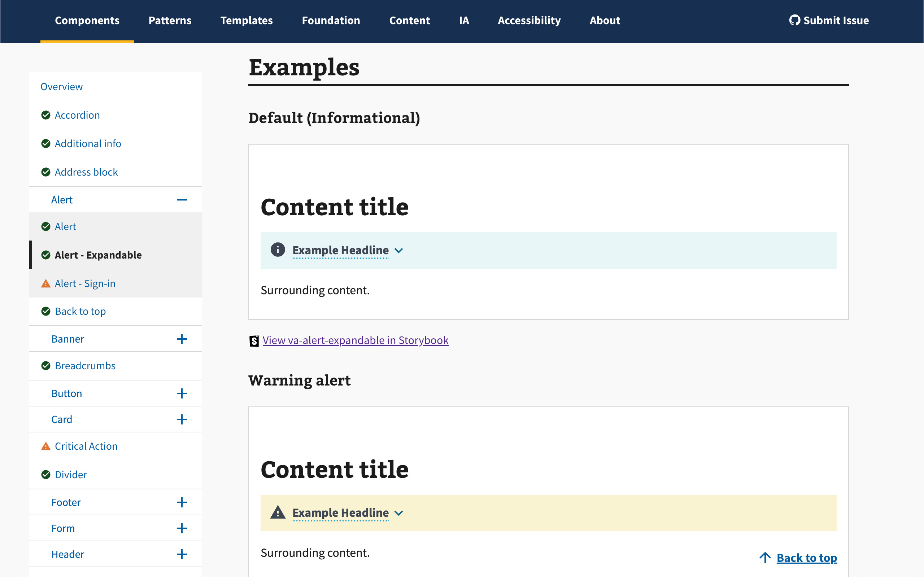Image resolution: width=924 pixels, height=577 pixels.
Task: Click the info icon in the informational alert
Action: tap(278, 250)
